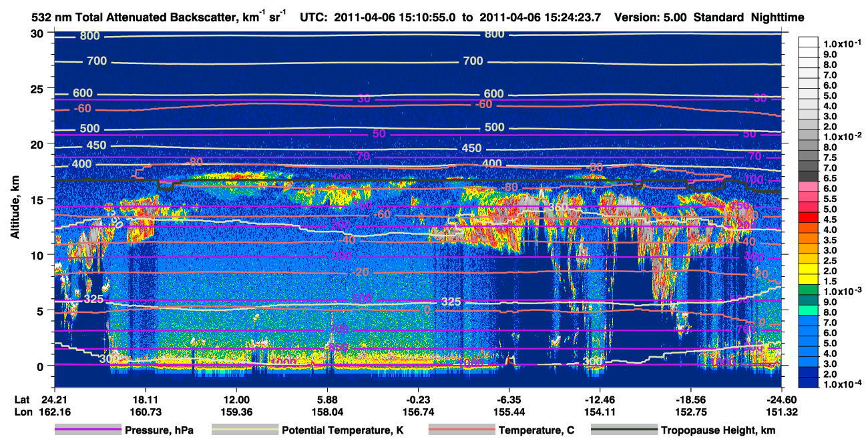This screenshot has height=445, width=868.
Task: Click longitude value '156.74'
Action: pyautogui.click(x=418, y=412)
